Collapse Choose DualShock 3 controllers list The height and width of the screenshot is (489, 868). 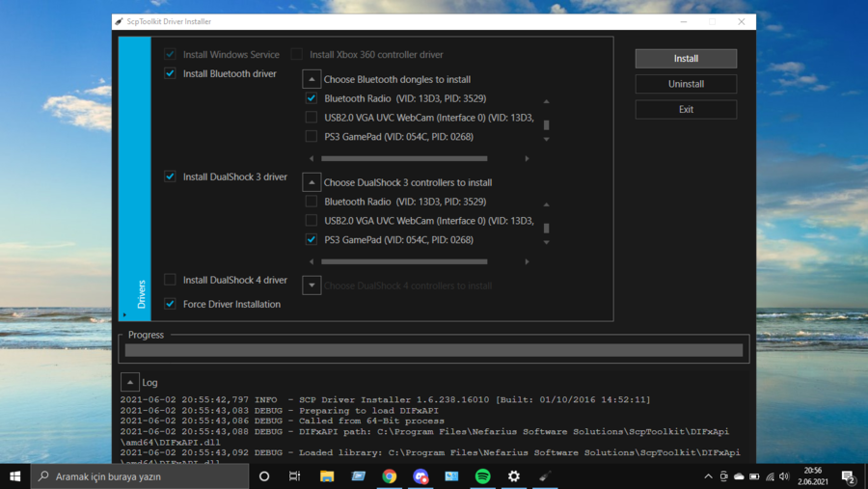point(312,182)
